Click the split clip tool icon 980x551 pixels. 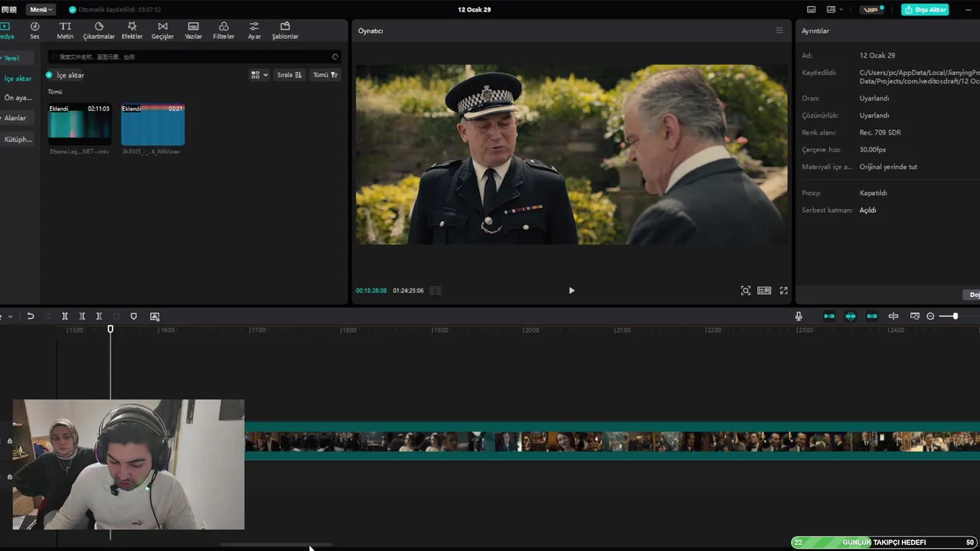click(x=65, y=316)
